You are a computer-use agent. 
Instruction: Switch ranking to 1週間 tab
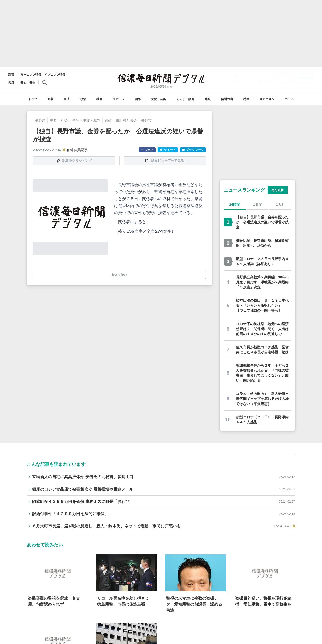tap(258, 205)
